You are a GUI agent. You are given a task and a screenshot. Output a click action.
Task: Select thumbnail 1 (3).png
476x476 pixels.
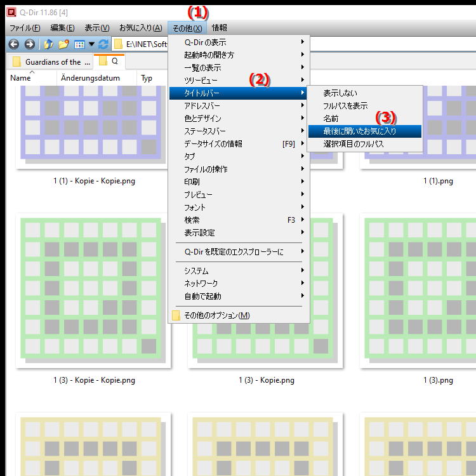418,291
